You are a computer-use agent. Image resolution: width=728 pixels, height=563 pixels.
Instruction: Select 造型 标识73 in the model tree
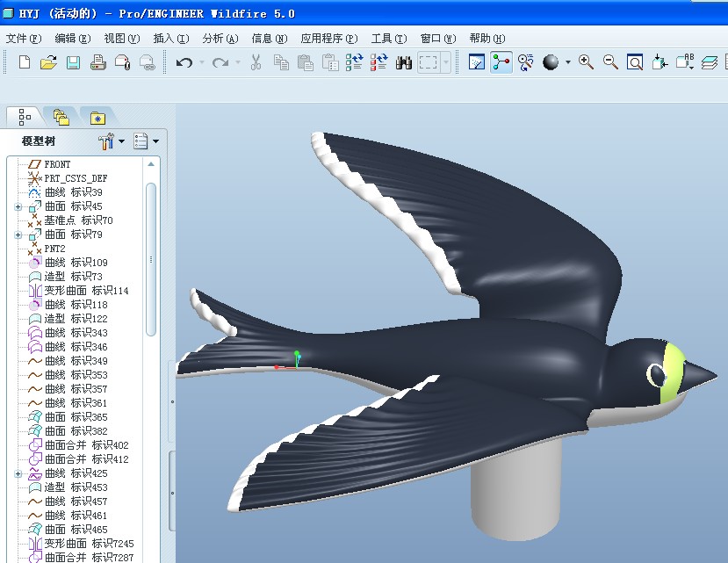tap(65, 277)
